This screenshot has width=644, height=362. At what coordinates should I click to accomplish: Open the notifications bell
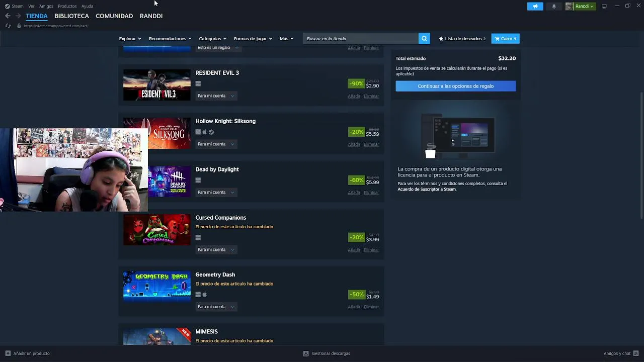pyautogui.click(x=554, y=6)
